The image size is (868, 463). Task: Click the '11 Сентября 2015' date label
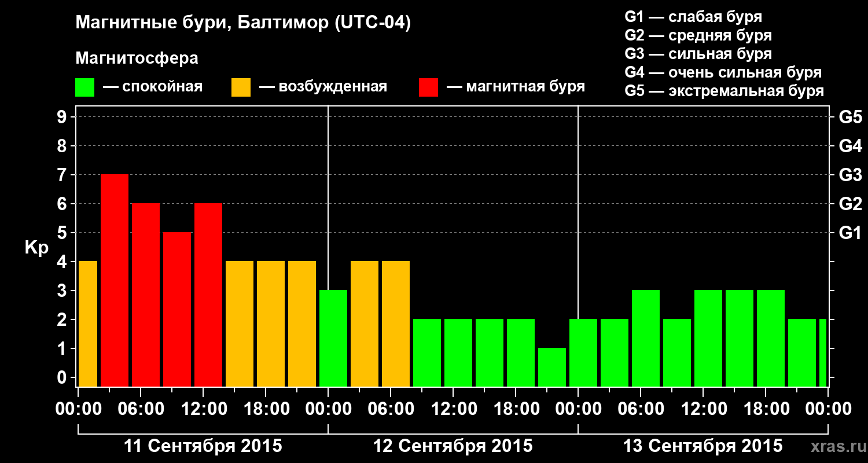click(204, 446)
